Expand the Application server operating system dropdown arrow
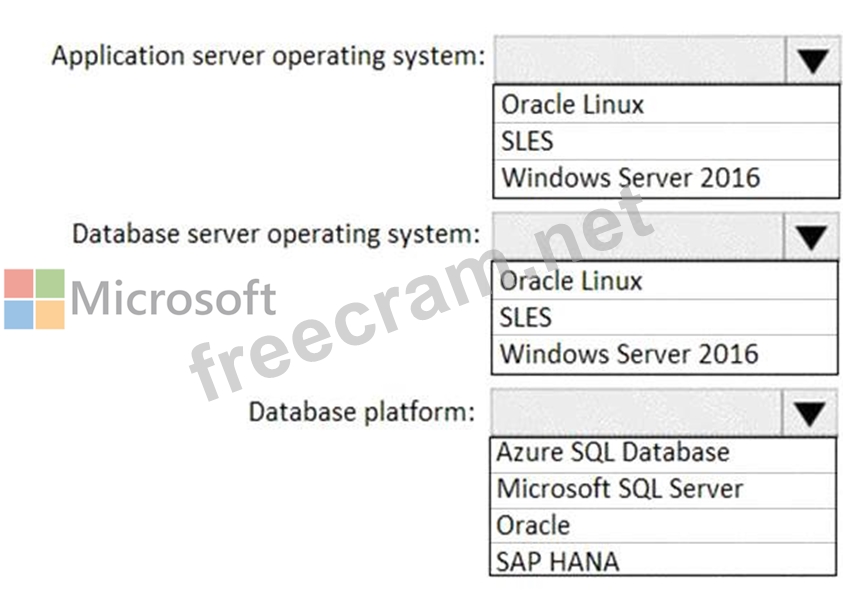 coord(812,61)
